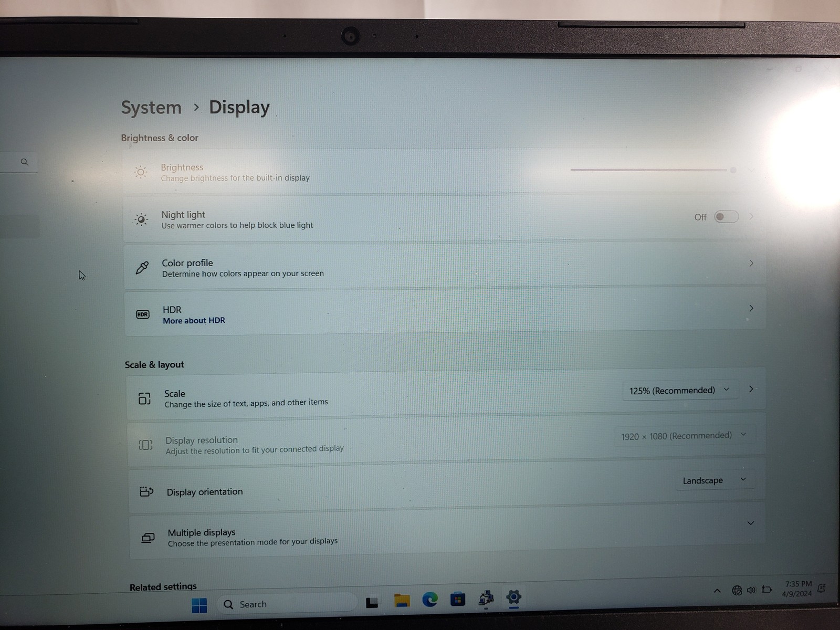The width and height of the screenshot is (840, 630).
Task: Open the computers app on the taskbar
Action: coord(486,598)
